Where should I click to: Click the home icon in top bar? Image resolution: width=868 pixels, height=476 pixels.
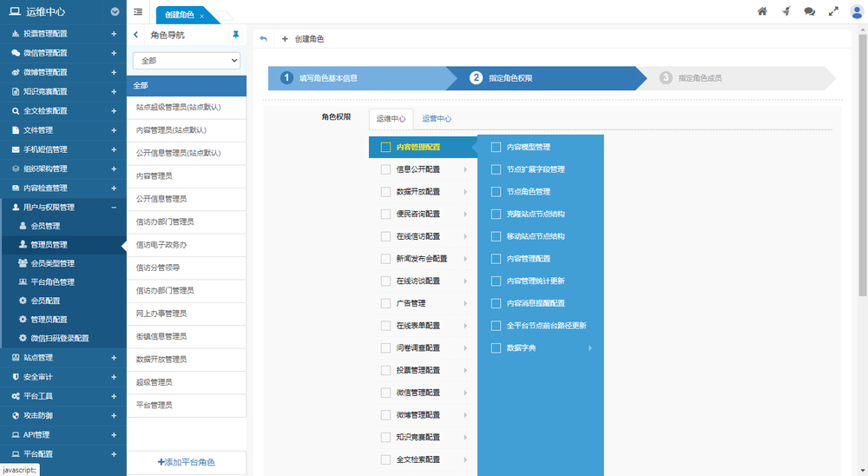pyautogui.click(x=762, y=11)
